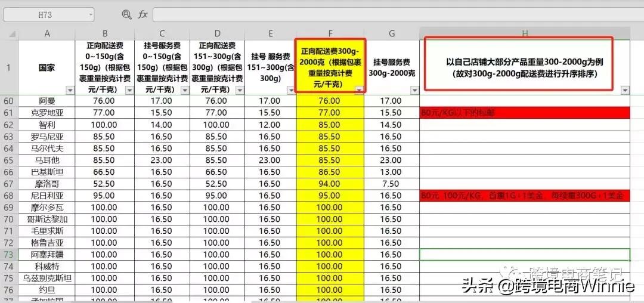The width and height of the screenshot is (644, 303).
Task: Select column A header
Action: 47,33
